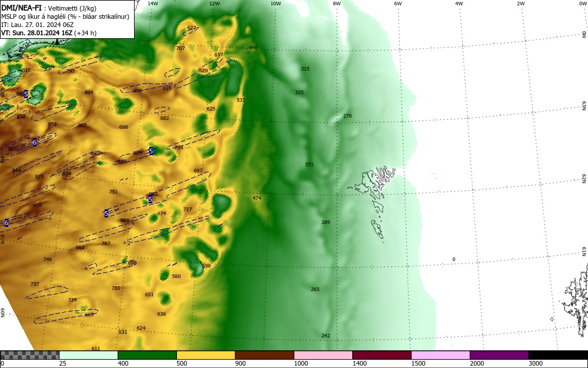This screenshot has width=588, height=368.
Task: Click the map value '797'
Action: [x=71, y=71]
